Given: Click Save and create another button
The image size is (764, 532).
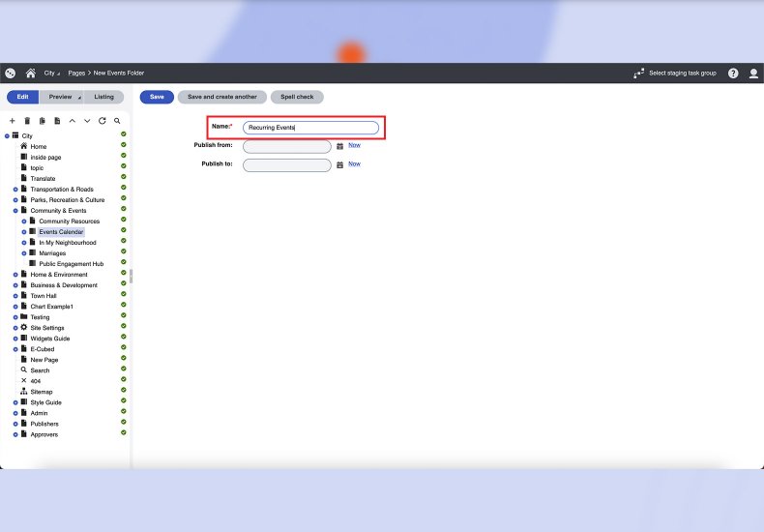Looking at the screenshot, I should tap(221, 97).
